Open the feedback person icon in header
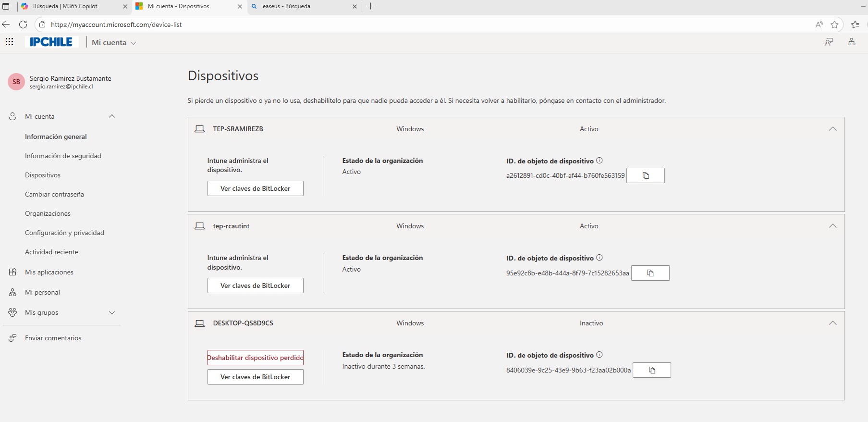The width and height of the screenshot is (868, 422). pyautogui.click(x=829, y=42)
